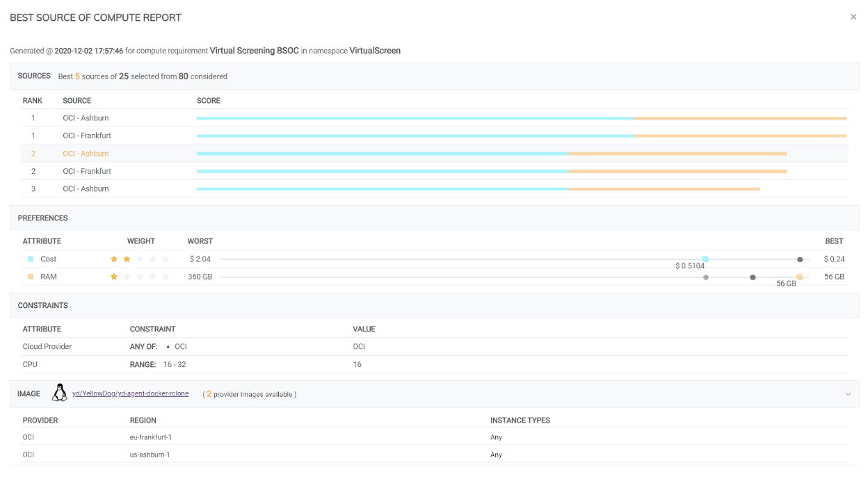
Task: Set Cost weight to two stars
Action: point(127,259)
